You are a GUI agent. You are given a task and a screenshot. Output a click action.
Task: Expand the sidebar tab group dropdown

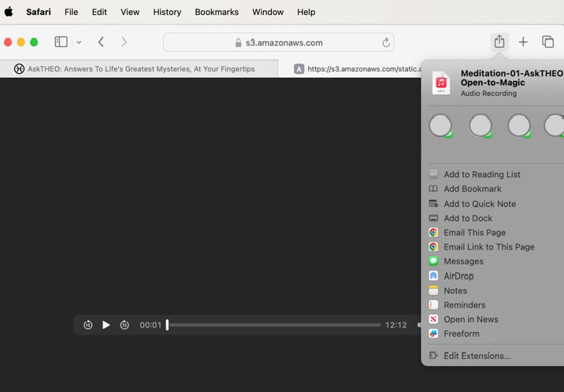(x=79, y=43)
